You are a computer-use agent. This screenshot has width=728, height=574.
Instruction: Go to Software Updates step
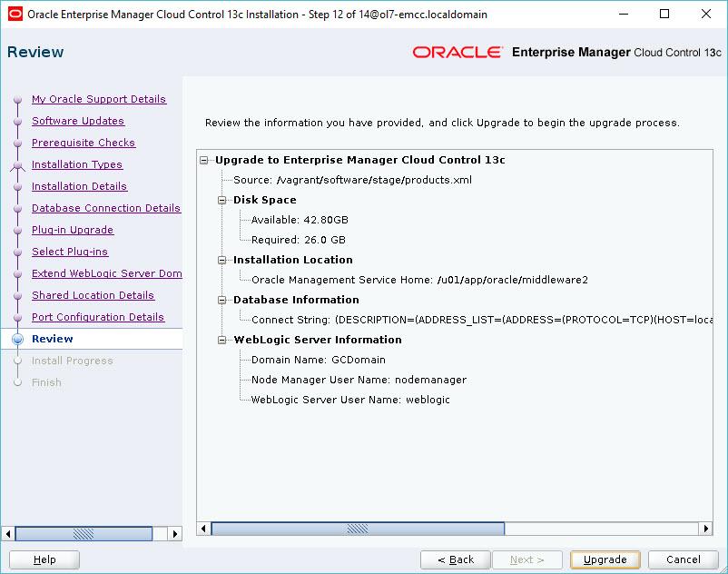pos(78,121)
